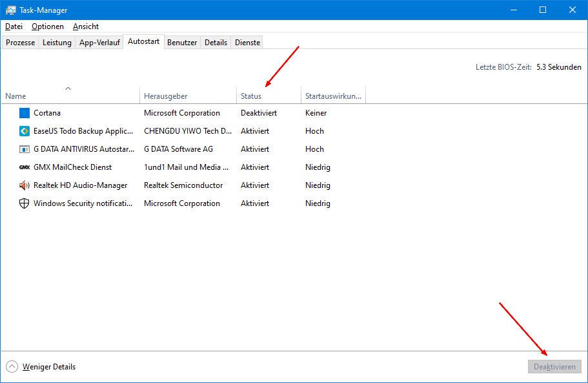Click the 5.3 Sekunden BIOS time value
The image size is (588, 383).
click(x=559, y=67)
